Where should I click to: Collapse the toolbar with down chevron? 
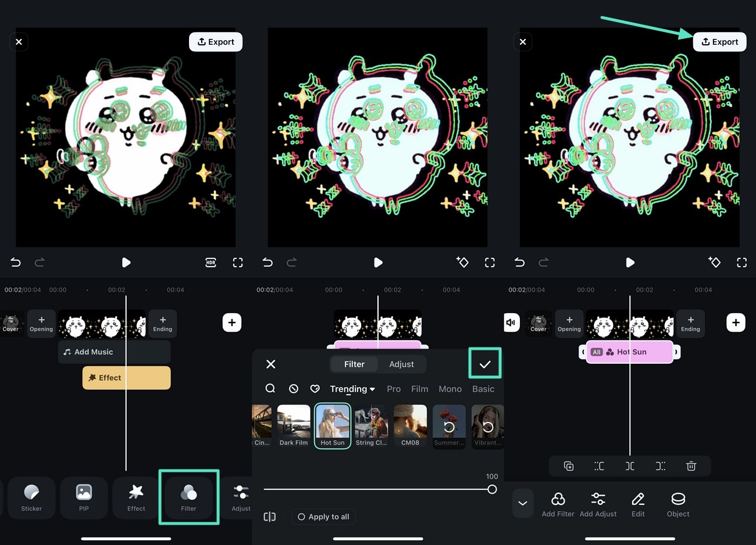click(x=523, y=503)
